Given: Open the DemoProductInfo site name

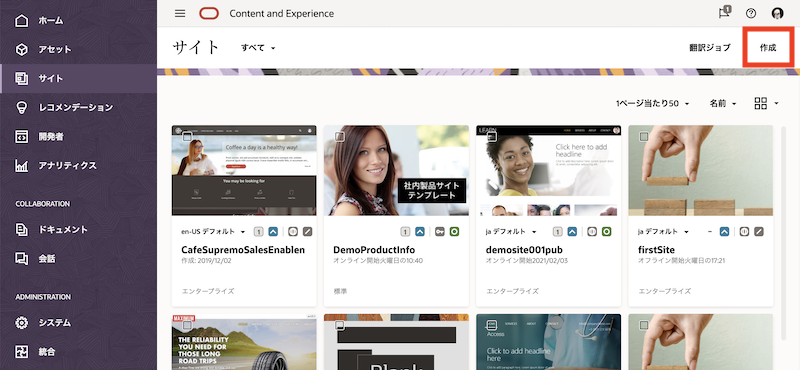Looking at the screenshot, I should 373,250.
